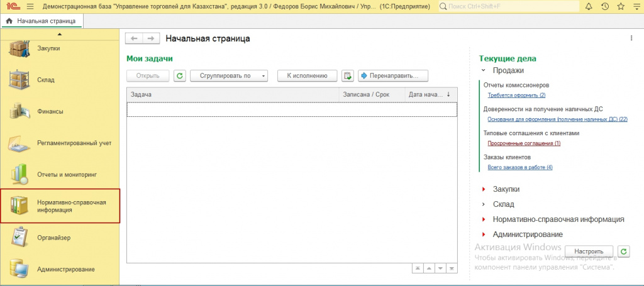Screen dimensions: 644x286
Task: Click the Склад shelf icon
Action: click(x=19, y=80)
